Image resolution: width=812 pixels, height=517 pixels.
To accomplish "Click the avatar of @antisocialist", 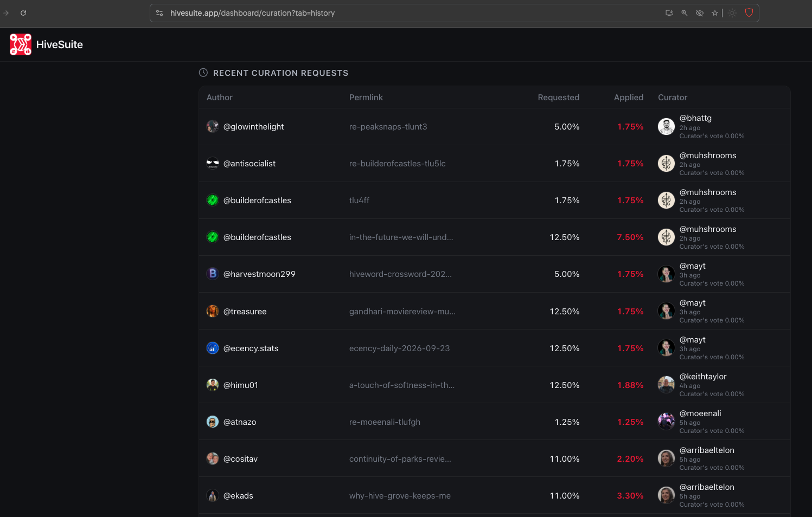I will tap(213, 163).
